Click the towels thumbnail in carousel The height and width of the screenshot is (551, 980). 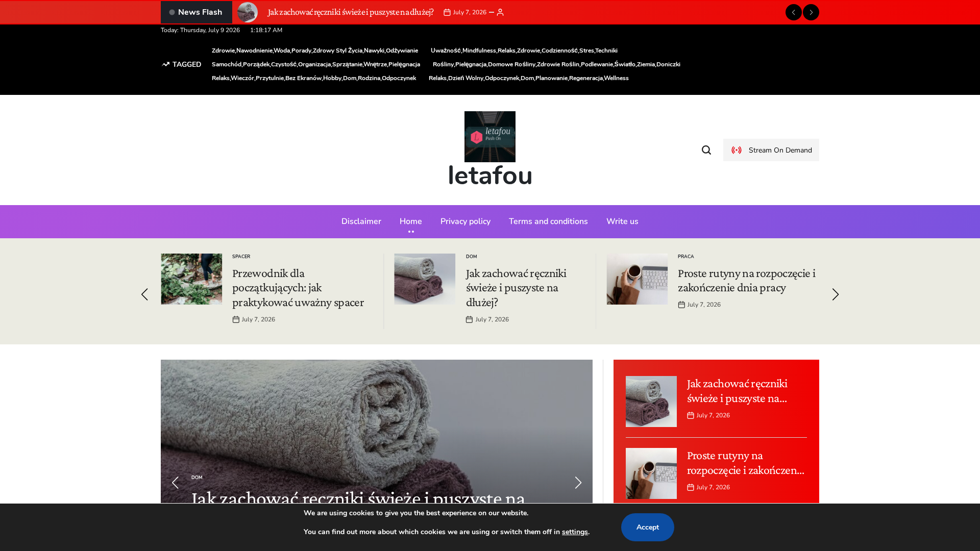425,279
